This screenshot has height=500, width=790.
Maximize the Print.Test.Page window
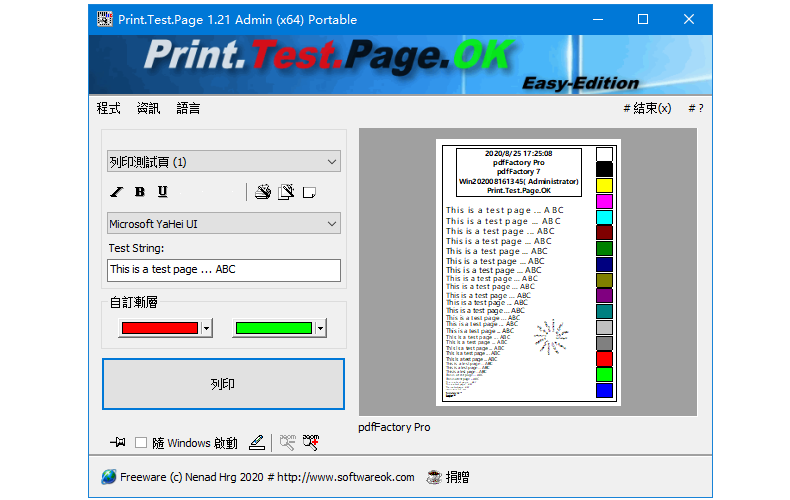pos(643,19)
